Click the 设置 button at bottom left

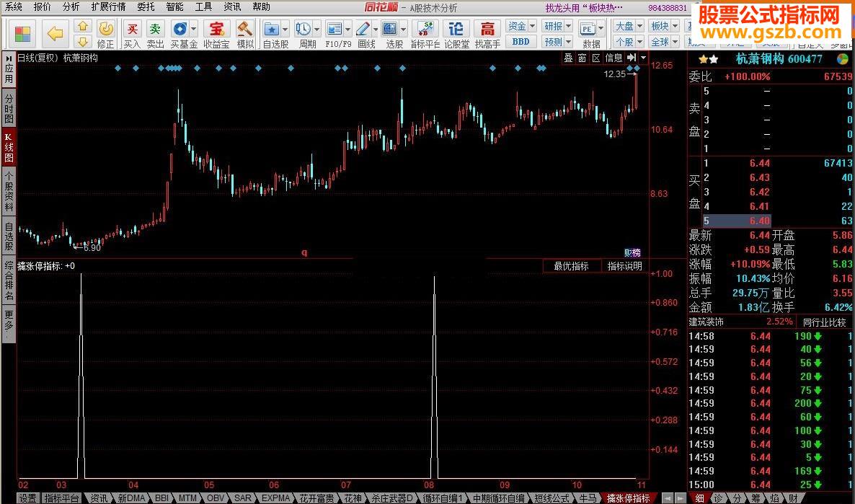[28, 498]
